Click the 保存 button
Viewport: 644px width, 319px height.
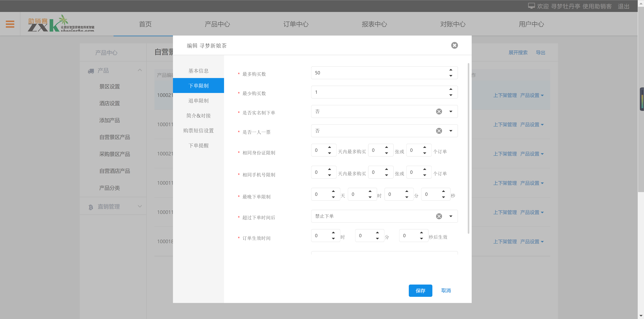pos(420,291)
